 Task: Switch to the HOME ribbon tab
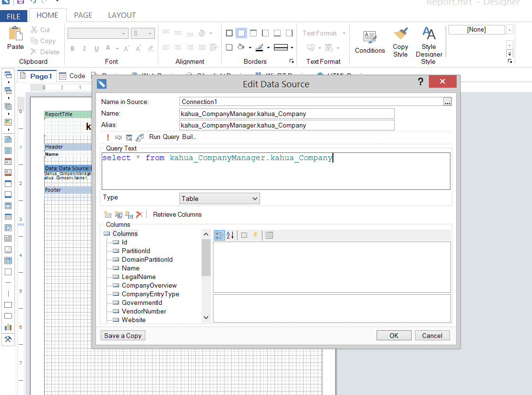click(47, 15)
